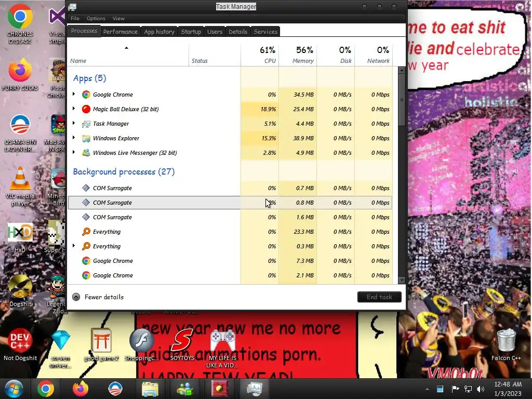Viewport: 532px width, 399px height.
Task: Open the File menu
Action: pyautogui.click(x=75, y=19)
